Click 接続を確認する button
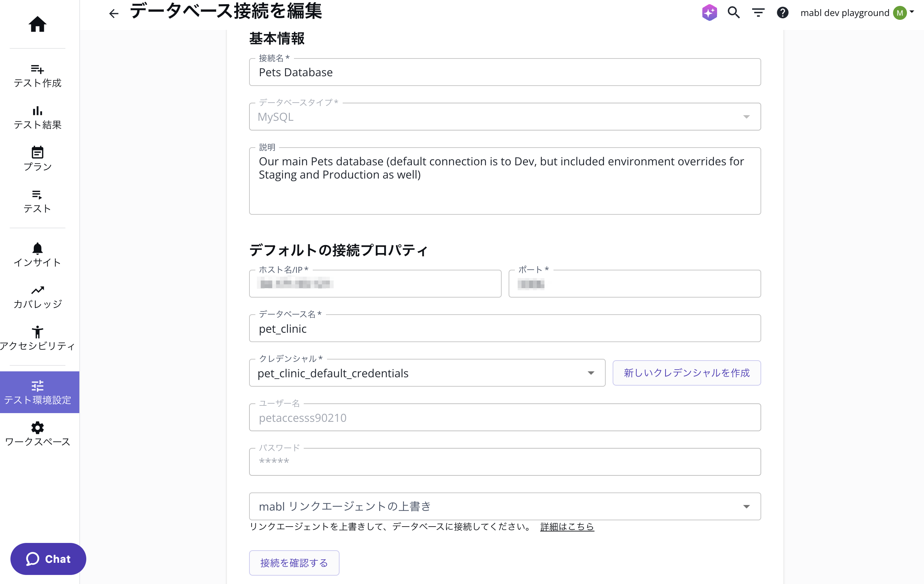 click(x=294, y=563)
